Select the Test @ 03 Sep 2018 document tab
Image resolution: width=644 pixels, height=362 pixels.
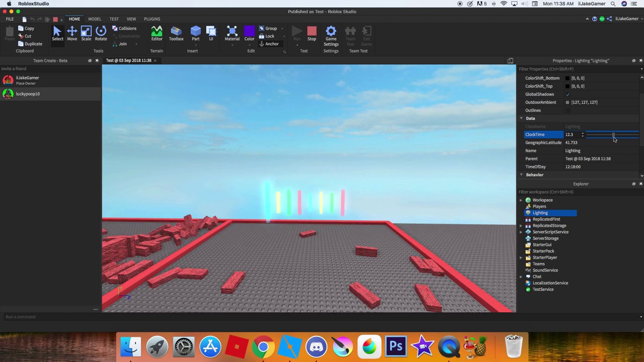128,60
